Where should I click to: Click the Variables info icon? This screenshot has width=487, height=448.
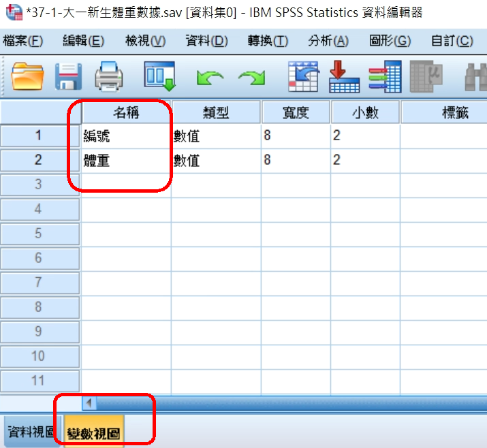(385, 76)
